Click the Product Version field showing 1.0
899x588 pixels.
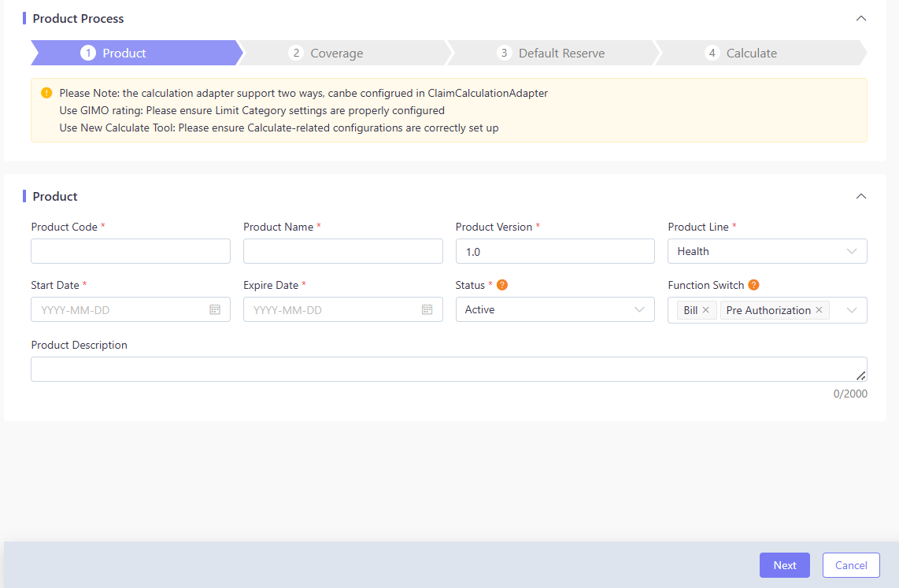tap(555, 251)
